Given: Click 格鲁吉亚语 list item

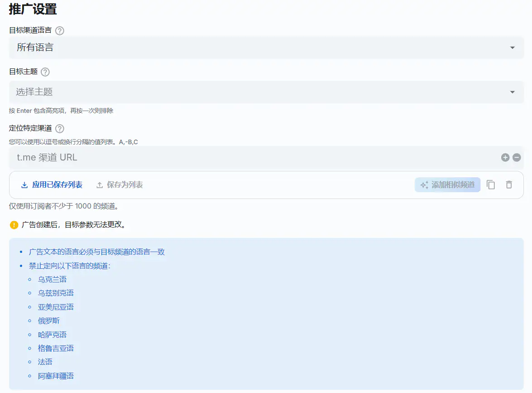Looking at the screenshot, I should [x=56, y=348].
